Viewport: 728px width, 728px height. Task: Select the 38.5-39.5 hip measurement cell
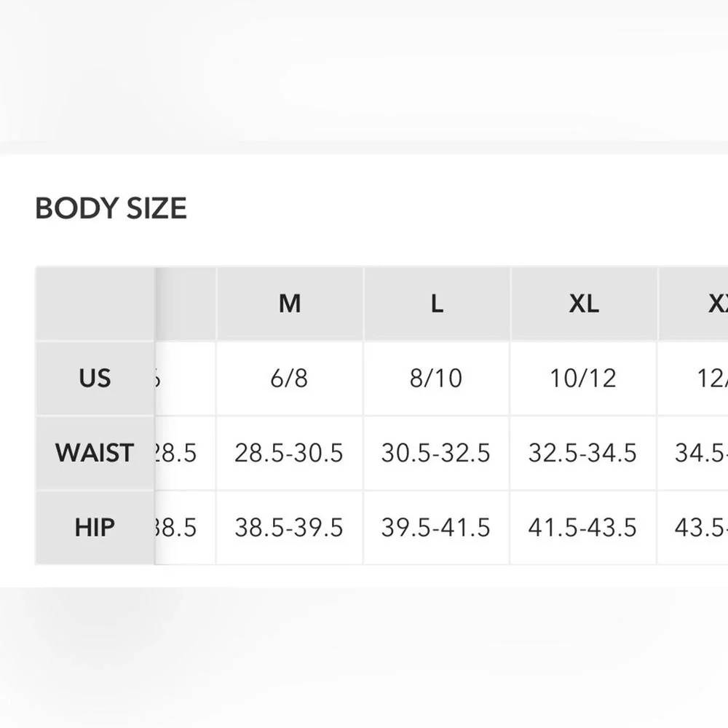[289, 527]
